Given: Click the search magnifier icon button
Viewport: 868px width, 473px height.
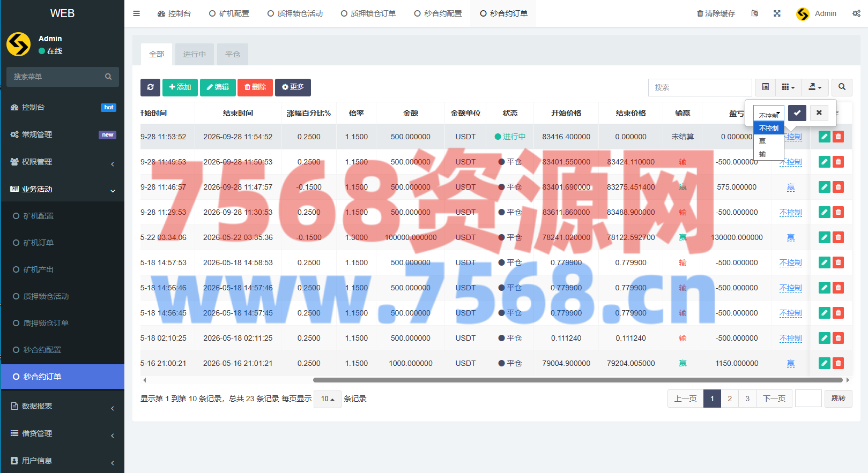Looking at the screenshot, I should (842, 87).
